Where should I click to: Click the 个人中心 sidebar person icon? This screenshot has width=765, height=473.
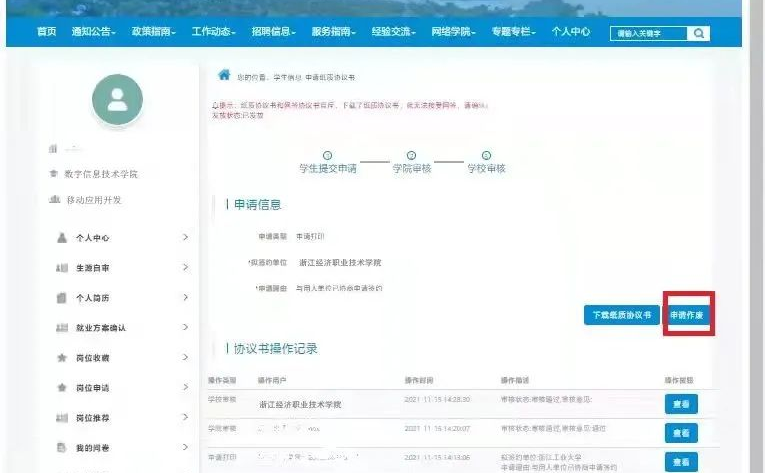coord(62,238)
